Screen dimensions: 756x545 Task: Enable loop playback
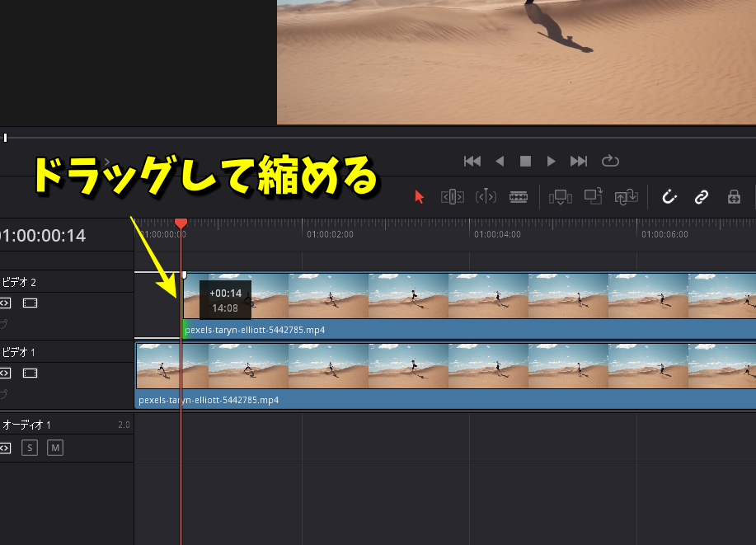click(610, 161)
